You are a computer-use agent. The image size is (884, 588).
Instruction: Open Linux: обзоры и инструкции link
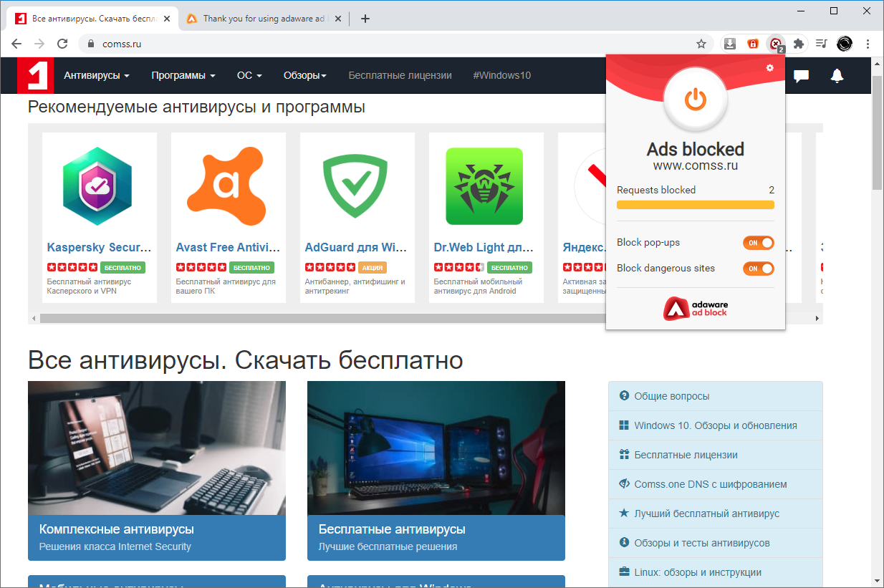716,572
